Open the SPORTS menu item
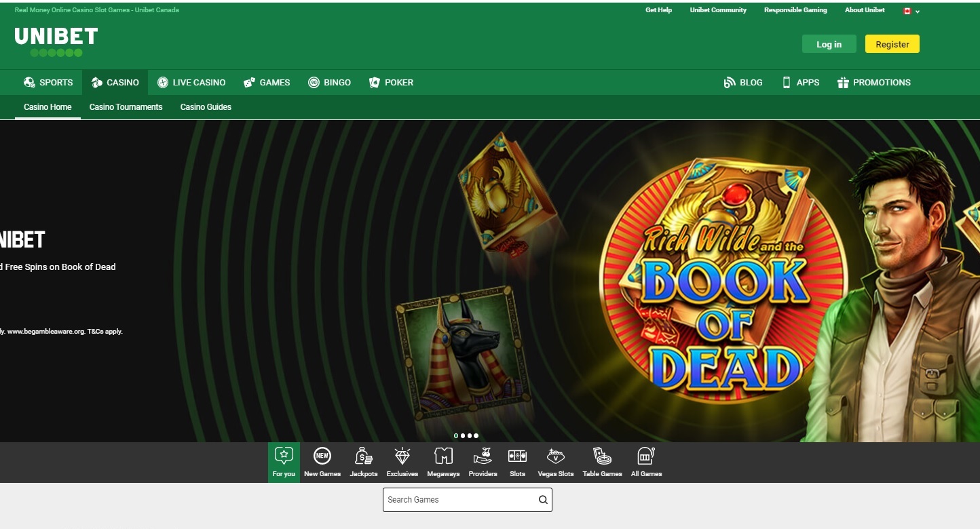 [48, 82]
